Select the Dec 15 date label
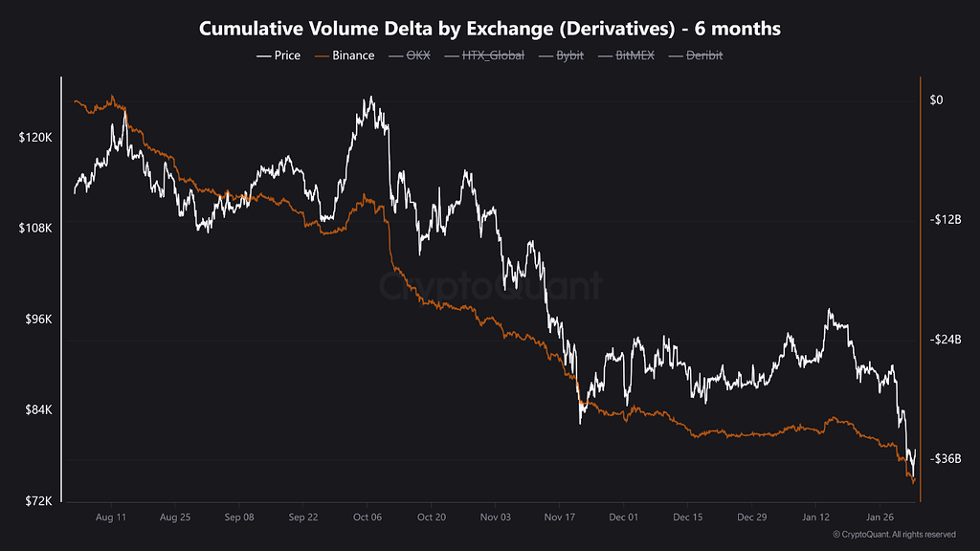980x551 pixels. (687, 517)
